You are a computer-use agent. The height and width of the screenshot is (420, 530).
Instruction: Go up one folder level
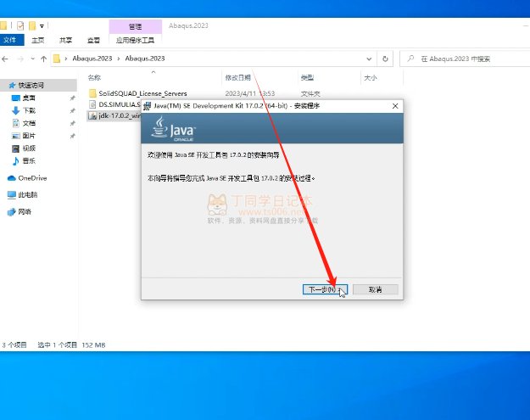click(x=43, y=59)
